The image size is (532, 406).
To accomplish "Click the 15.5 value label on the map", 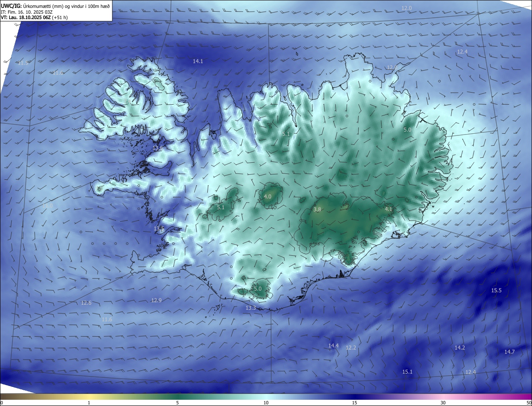I will coord(496,290).
